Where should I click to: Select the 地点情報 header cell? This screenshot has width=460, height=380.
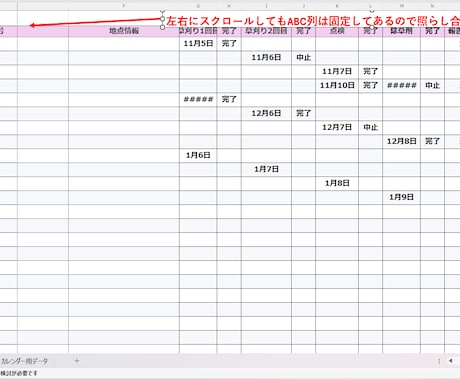pos(124,31)
